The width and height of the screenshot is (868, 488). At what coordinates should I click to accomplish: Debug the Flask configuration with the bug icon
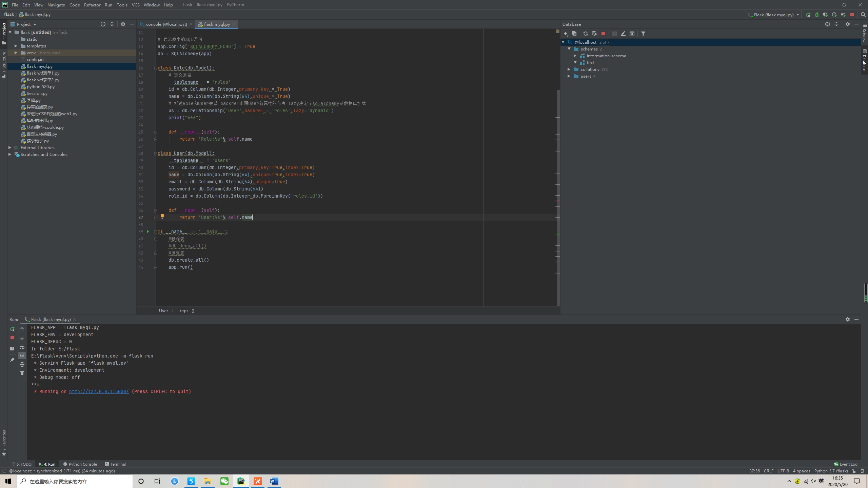pos(817,15)
